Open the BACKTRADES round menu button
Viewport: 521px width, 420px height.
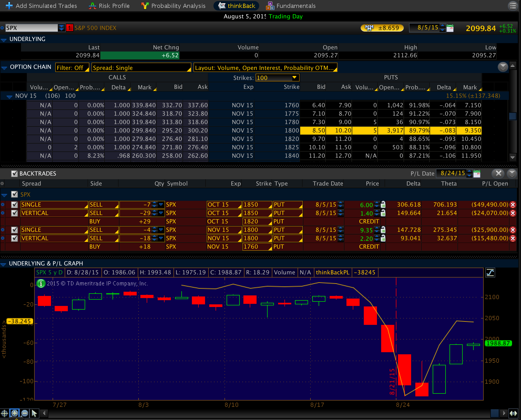(512, 173)
